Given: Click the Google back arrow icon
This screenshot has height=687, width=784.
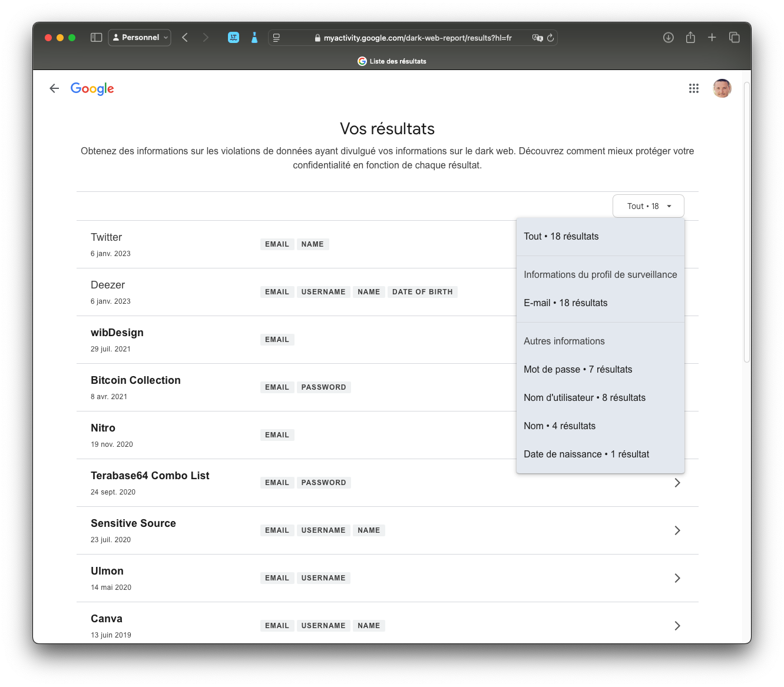Looking at the screenshot, I should (x=54, y=88).
